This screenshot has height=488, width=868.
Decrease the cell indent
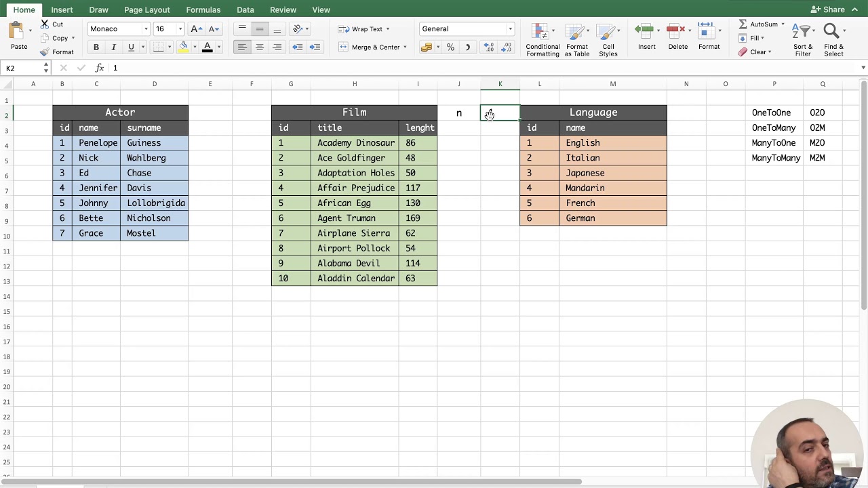(x=297, y=47)
